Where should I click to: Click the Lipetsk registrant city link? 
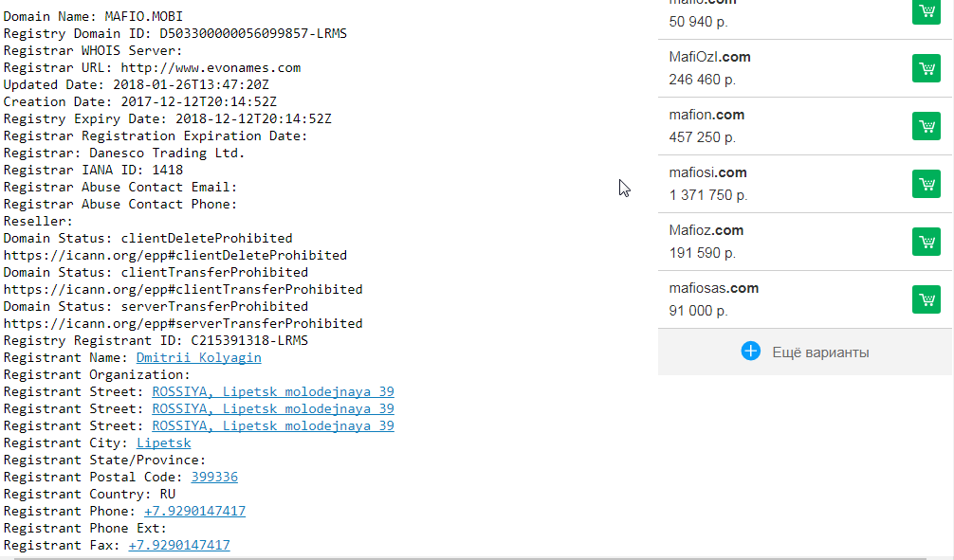pos(163,443)
